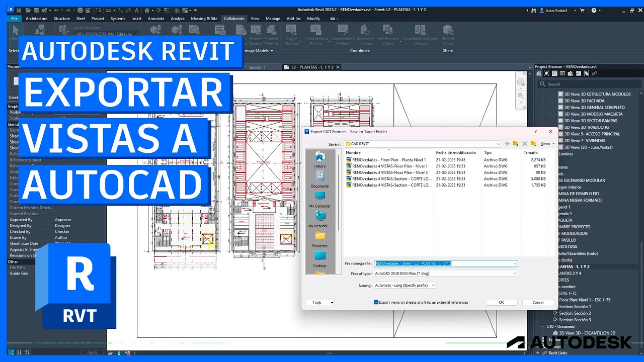Select 3D View: 3D - ESCANTILLON 3D
The image size is (644, 362).
pos(584,333)
